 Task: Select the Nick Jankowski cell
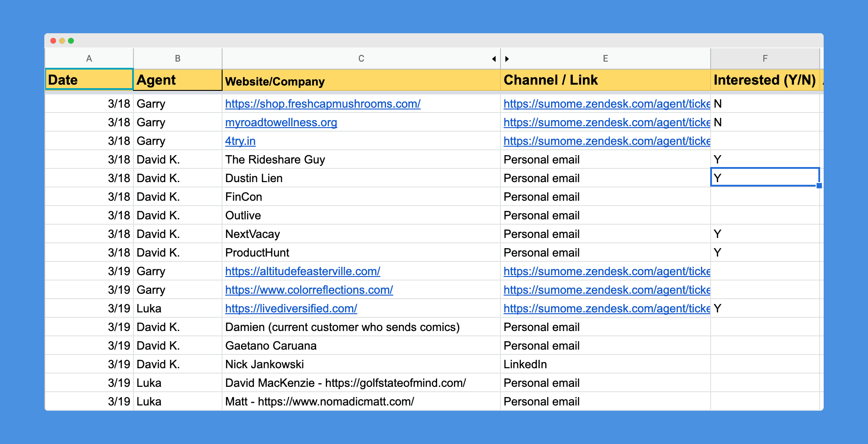[x=361, y=364]
